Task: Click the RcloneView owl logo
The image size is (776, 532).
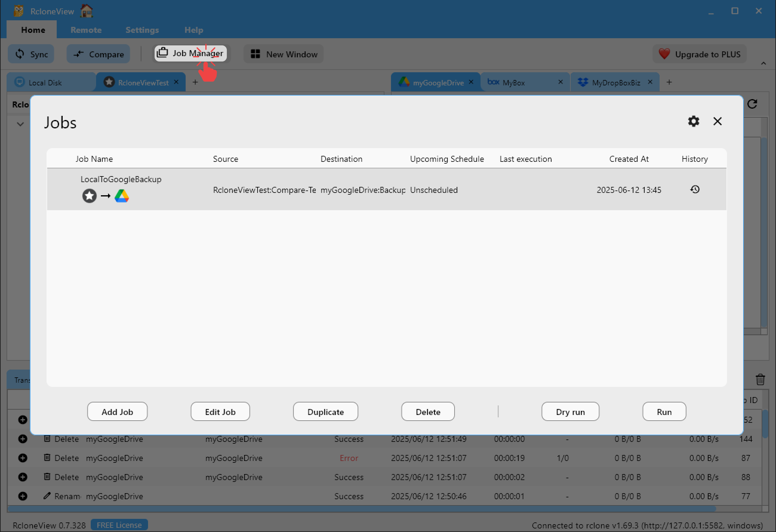Action: [x=19, y=11]
